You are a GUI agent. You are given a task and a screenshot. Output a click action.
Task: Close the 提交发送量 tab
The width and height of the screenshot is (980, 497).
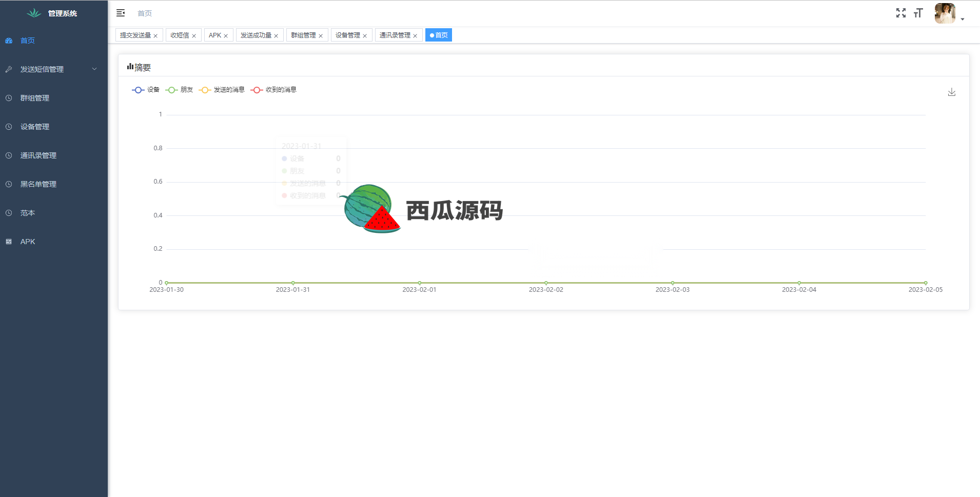155,36
